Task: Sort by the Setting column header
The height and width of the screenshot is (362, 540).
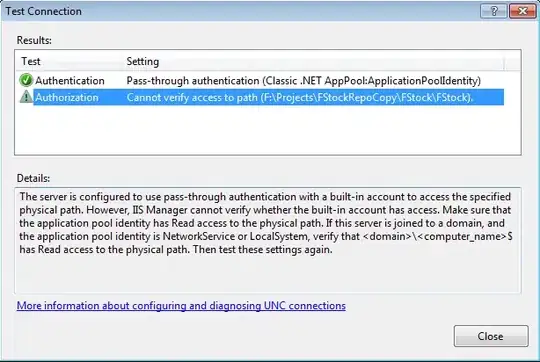Action: click(x=143, y=61)
